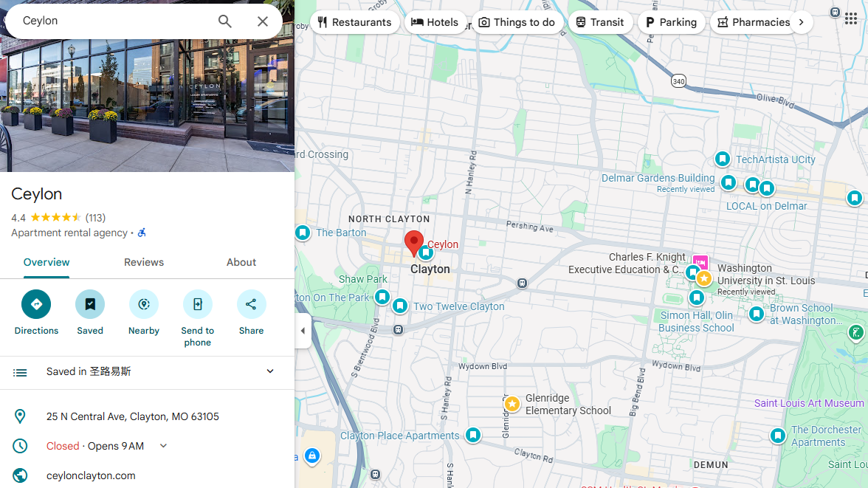Click into the Ceylon search field
Viewport: 868px width, 488px height.
pos(111,21)
